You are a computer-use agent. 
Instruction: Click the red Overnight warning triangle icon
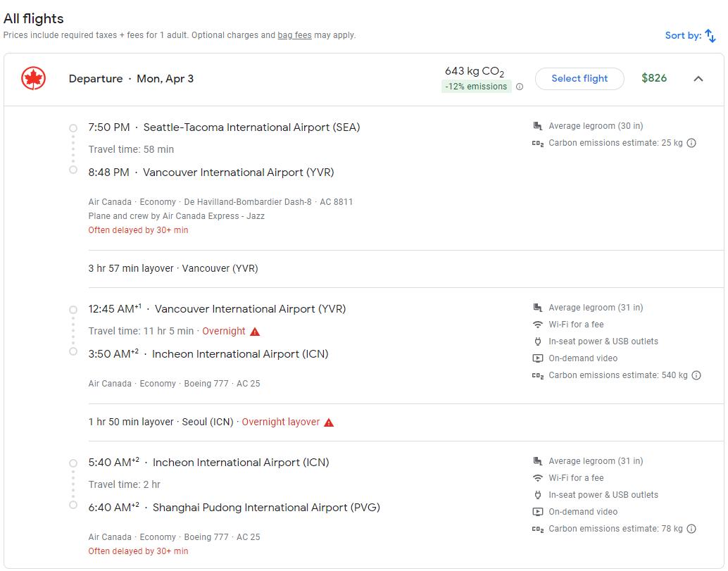pos(255,332)
